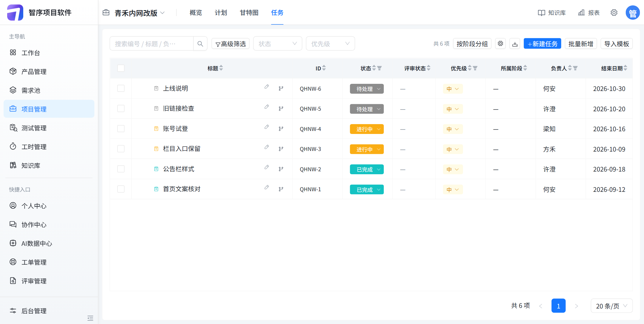Go to page 1 in pagination
Image resolution: width=644 pixels, height=324 pixels.
558,306
